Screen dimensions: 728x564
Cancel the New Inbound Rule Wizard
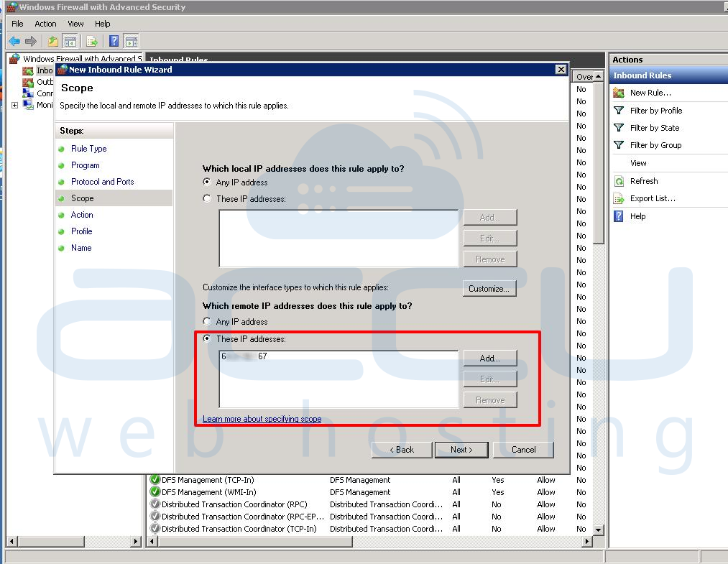coord(523,449)
